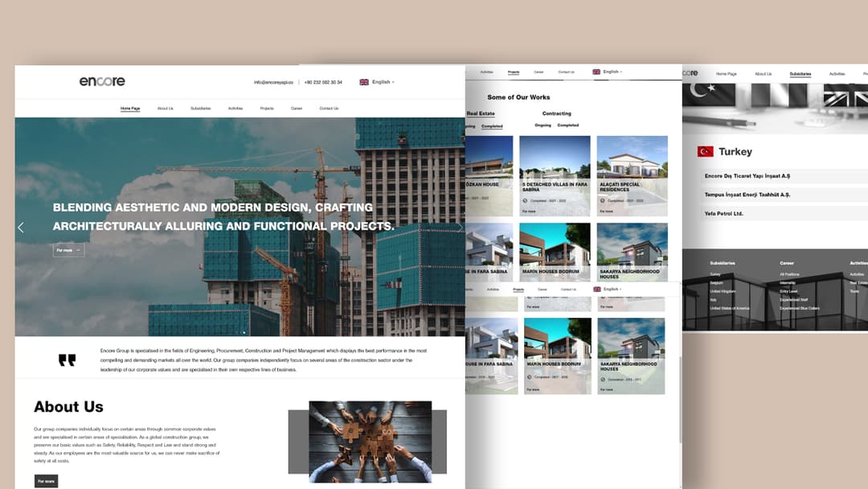868x489 pixels.
Task: Click Belgium in the footer Subsidiaries list
Action: pos(716,283)
